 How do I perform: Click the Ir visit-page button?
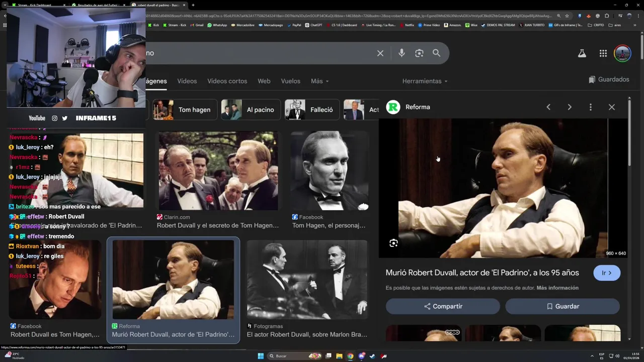point(607,273)
